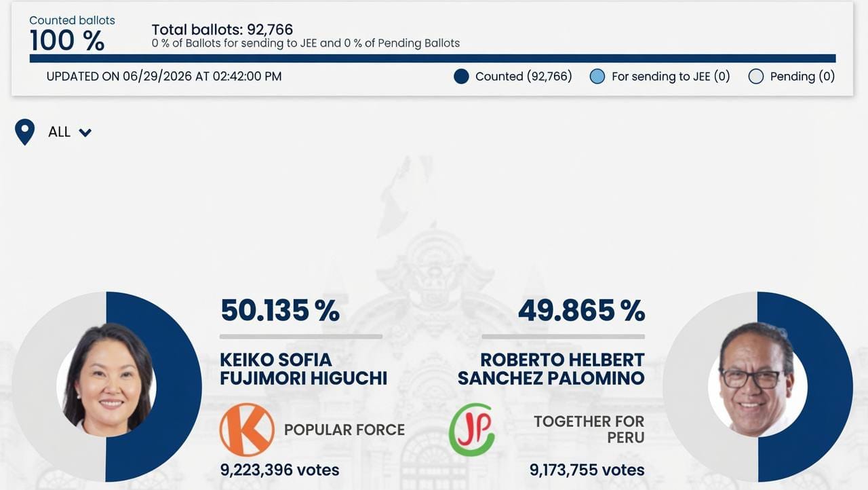
Task: Click the 9,223,396 votes count
Action: coord(279,470)
